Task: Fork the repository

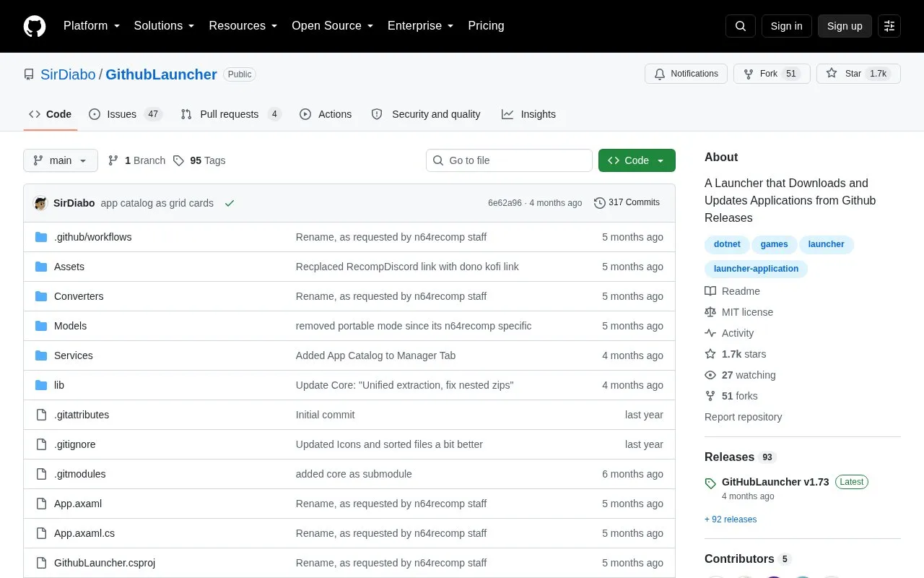Action: (772, 74)
